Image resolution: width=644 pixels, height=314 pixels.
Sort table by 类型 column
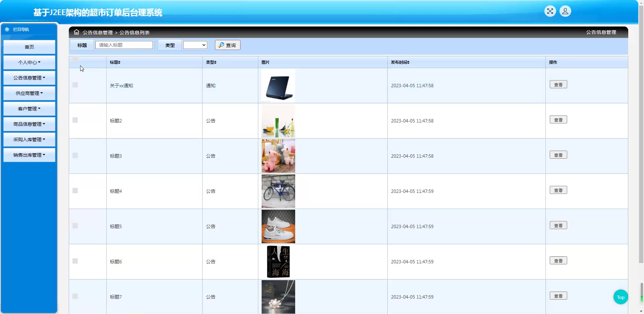coord(211,62)
